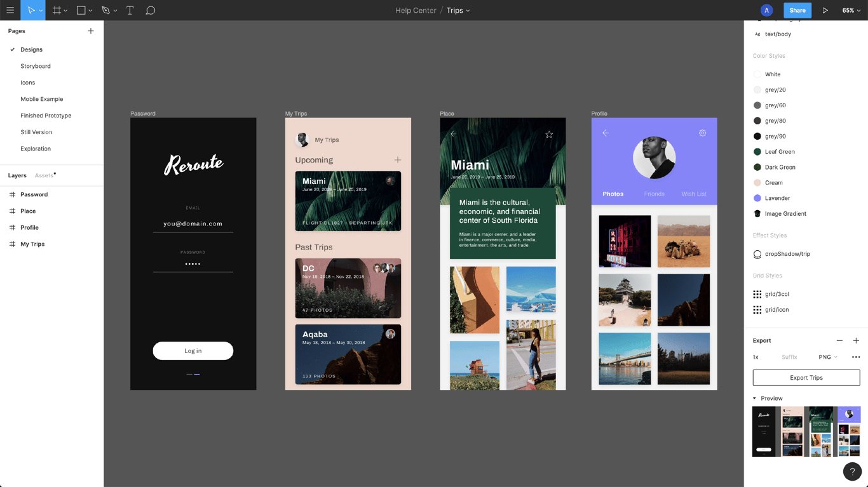Collapse the export Preview section

[x=755, y=398]
